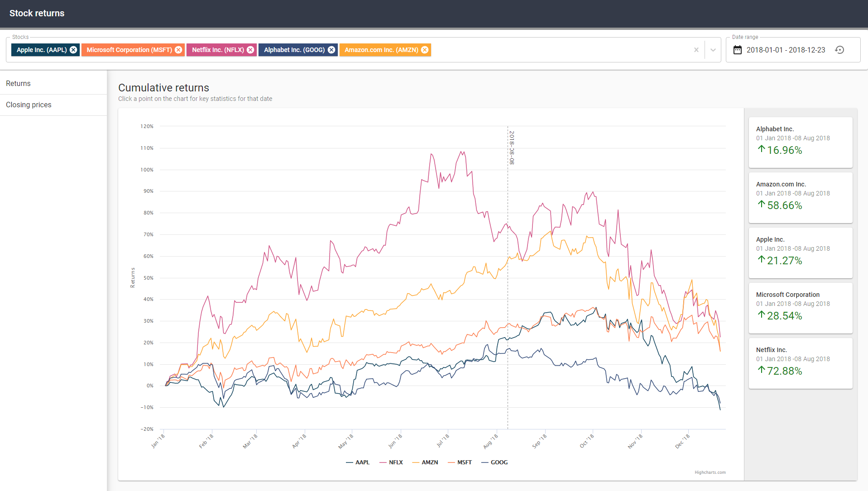
Task: Remove the Amazon.com Inc. (AMZN) chip
Action: click(425, 50)
